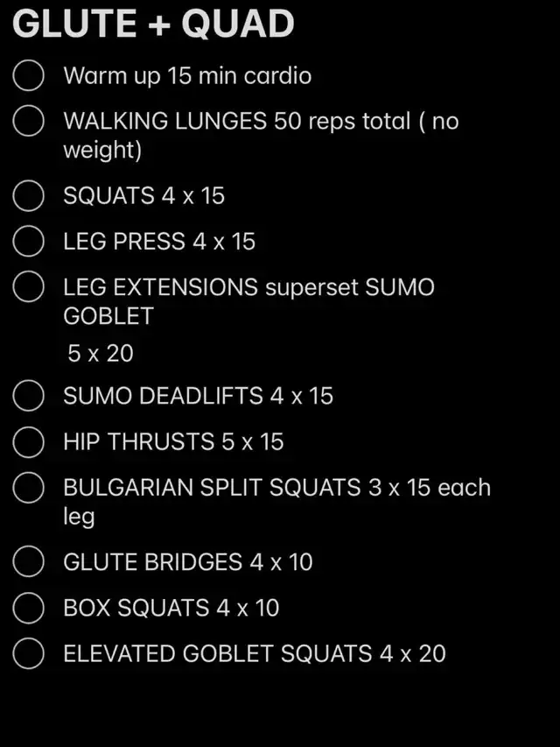Check off BULGARIAN SPLIT SQUATS item

point(29,488)
